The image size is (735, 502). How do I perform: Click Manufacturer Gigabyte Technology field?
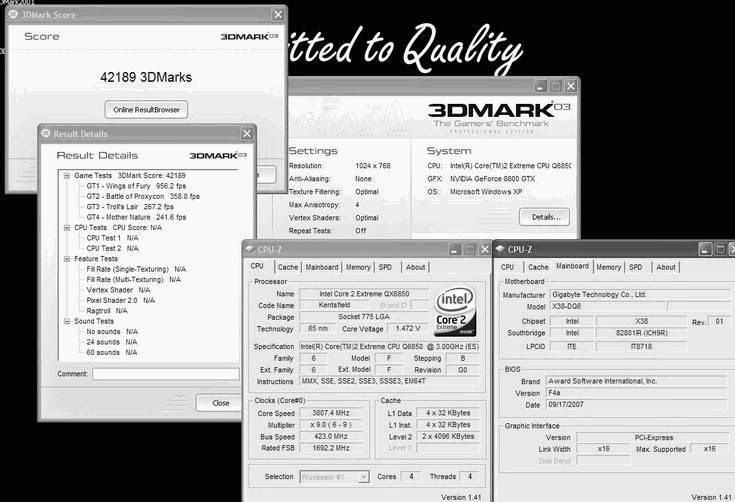click(x=640, y=295)
